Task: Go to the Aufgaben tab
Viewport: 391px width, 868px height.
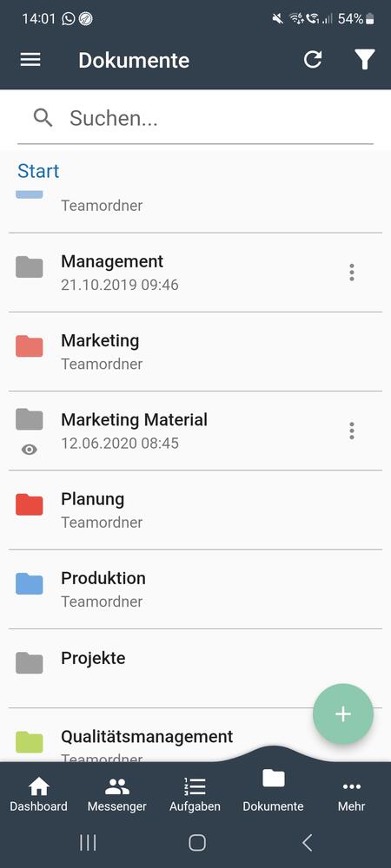Action: 195,796
